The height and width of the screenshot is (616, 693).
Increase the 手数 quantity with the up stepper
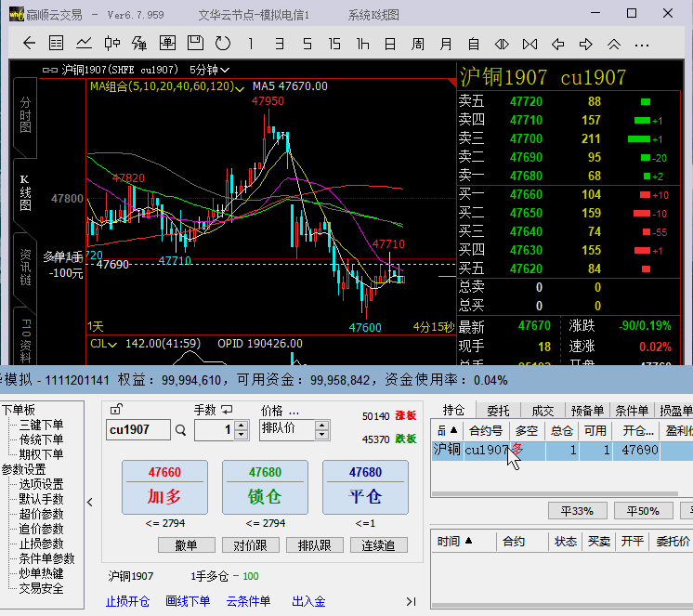click(x=242, y=426)
